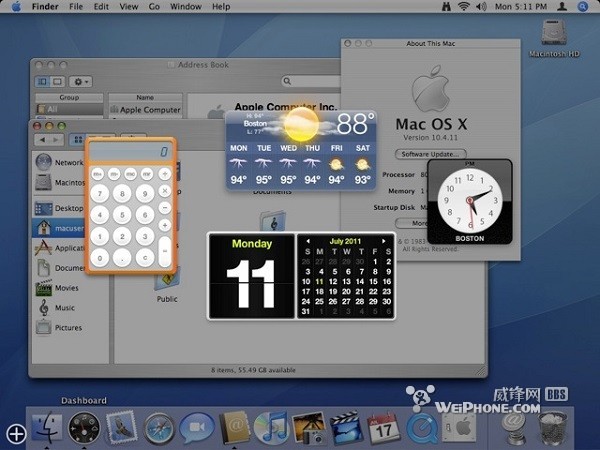
Task: Select Desktop in the Finder sidebar
Action: (59, 208)
